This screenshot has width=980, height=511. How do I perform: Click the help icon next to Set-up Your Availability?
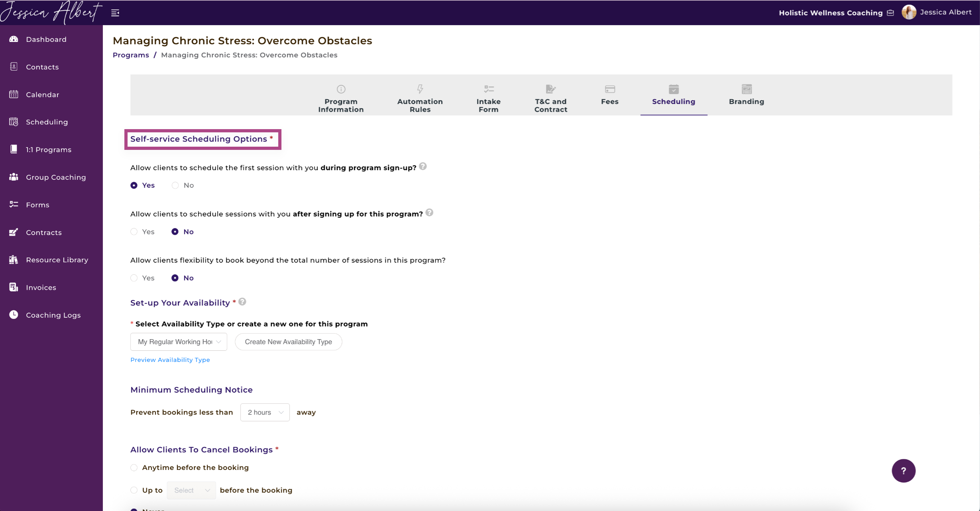pos(242,302)
